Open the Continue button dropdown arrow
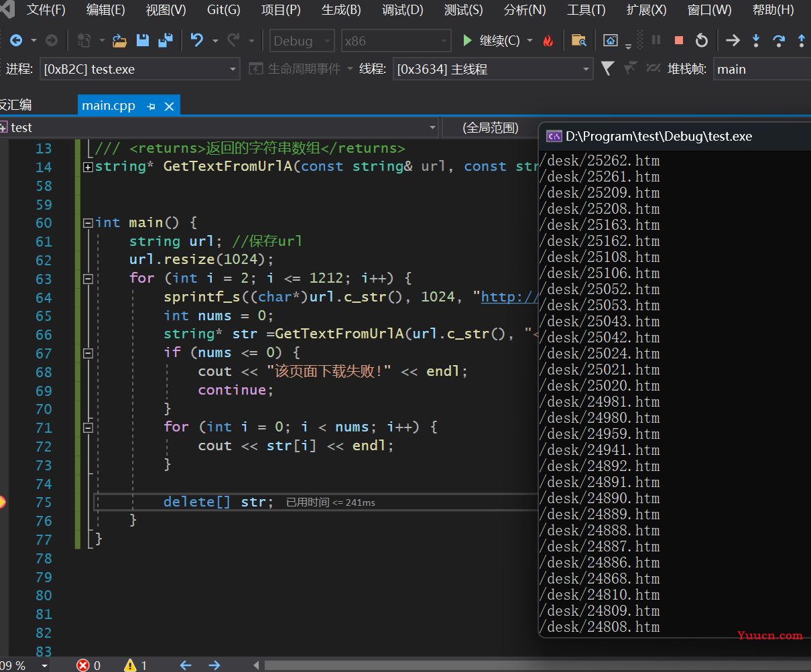Image resolution: width=811 pixels, height=672 pixels. (529, 41)
